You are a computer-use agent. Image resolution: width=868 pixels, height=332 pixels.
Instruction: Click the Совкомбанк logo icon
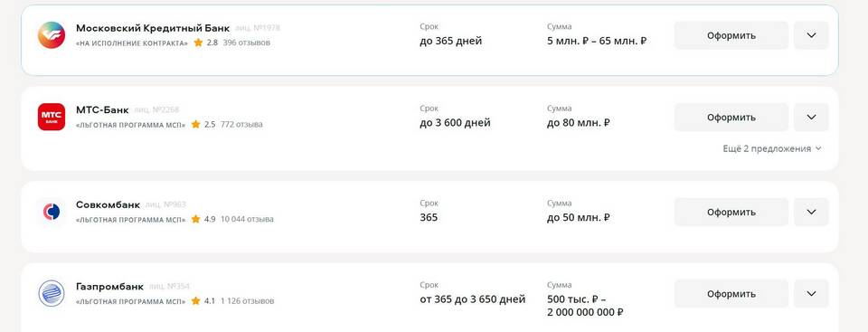point(52,212)
